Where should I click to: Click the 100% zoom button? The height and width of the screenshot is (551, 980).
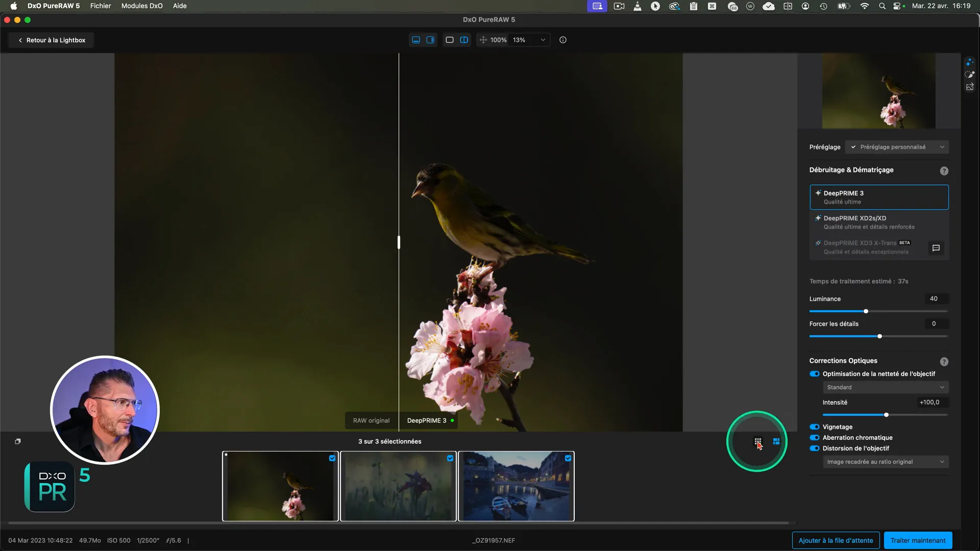(498, 40)
